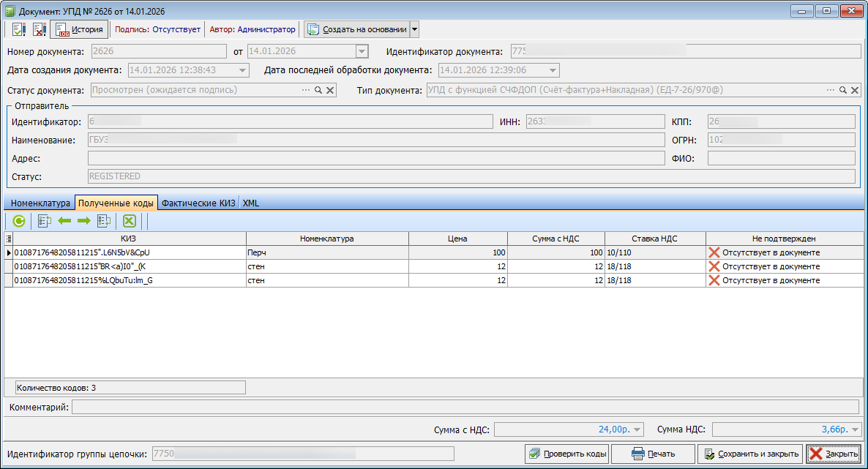868x469 pixels.
Task: Click the green Excel export icon
Action: [x=129, y=221]
